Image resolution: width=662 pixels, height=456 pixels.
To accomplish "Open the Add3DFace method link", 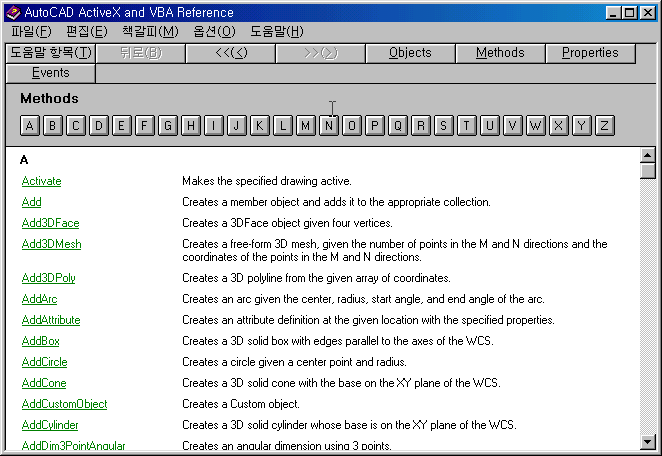I will pos(51,223).
